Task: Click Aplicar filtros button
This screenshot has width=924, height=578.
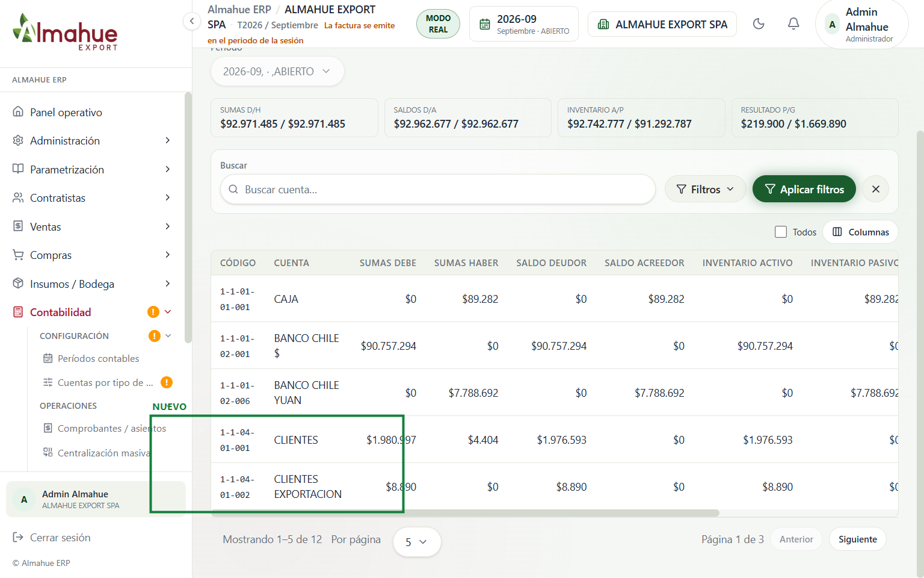Action: point(804,190)
